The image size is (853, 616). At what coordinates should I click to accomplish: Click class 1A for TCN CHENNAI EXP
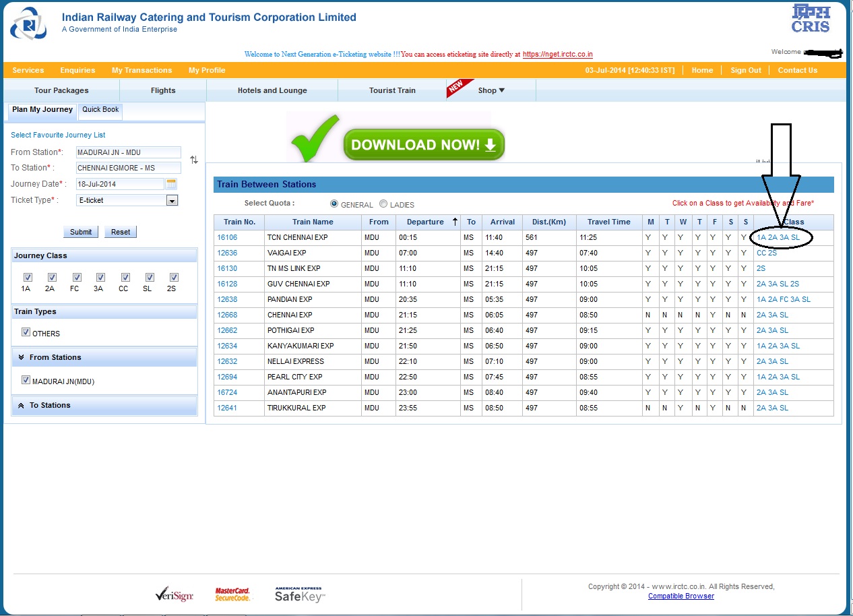tap(761, 238)
